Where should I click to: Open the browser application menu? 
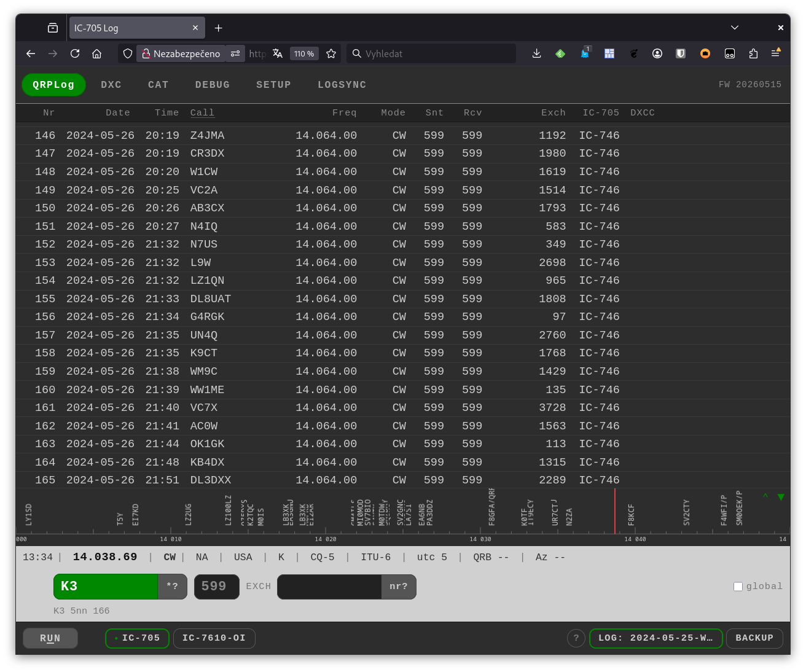(776, 53)
